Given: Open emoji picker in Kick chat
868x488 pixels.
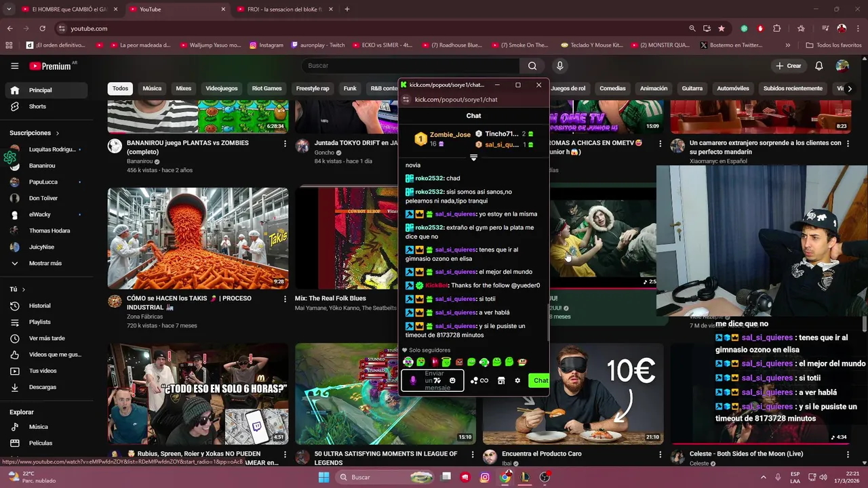Looking at the screenshot, I should [452, 380].
